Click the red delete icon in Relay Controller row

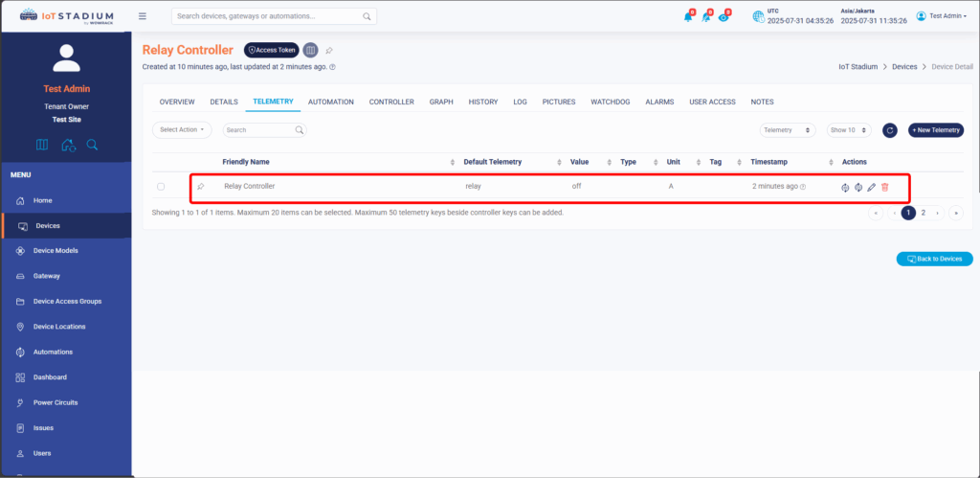pyautogui.click(x=884, y=187)
